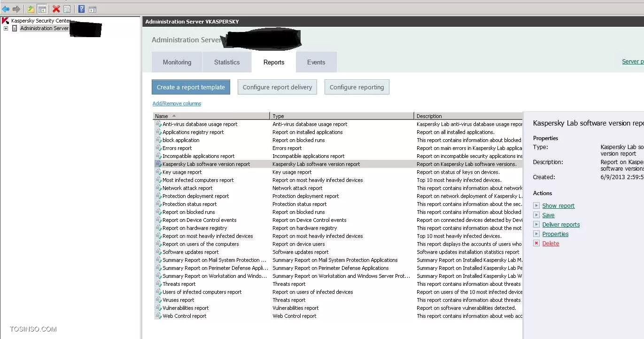Click Type cell 'Report on device users'
The height and width of the screenshot is (339, 644).
[x=299, y=244]
